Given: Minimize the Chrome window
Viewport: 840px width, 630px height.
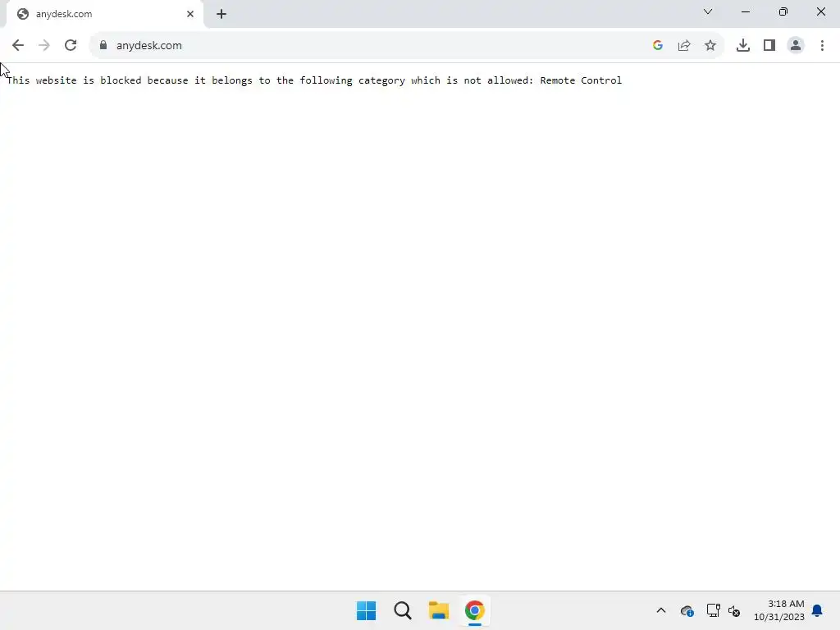Looking at the screenshot, I should click(x=746, y=11).
